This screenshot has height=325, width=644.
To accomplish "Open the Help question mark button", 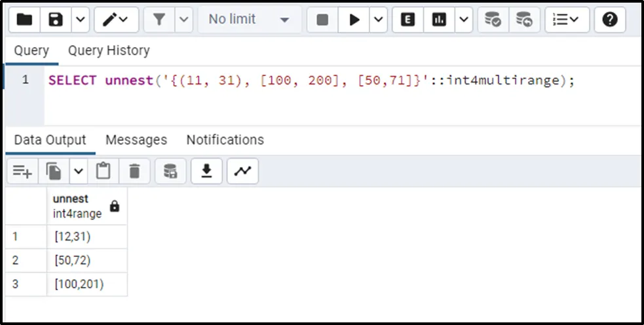I will 609,20.
